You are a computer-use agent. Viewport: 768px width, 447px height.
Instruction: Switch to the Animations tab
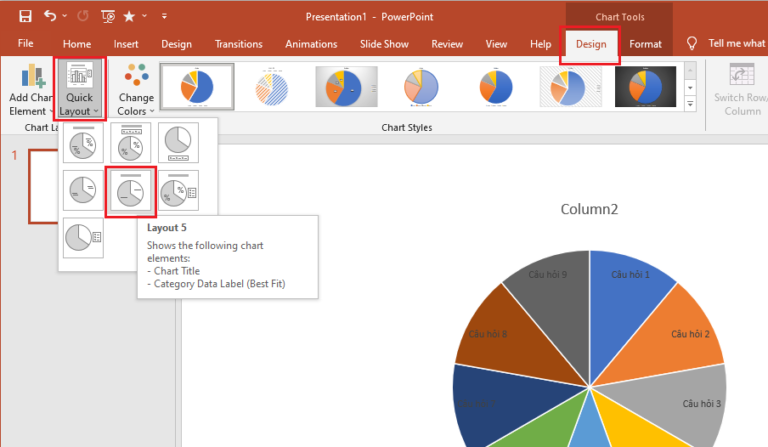[311, 44]
